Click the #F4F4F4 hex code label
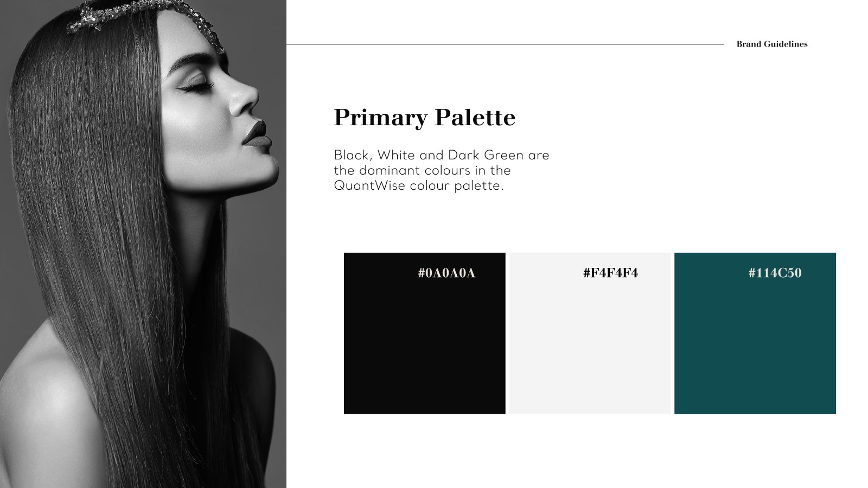The height and width of the screenshot is (488, 868). coord(610,273)
